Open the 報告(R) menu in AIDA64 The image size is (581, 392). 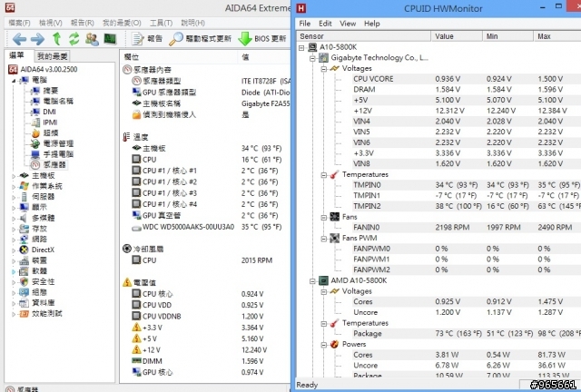pos(83,23)
